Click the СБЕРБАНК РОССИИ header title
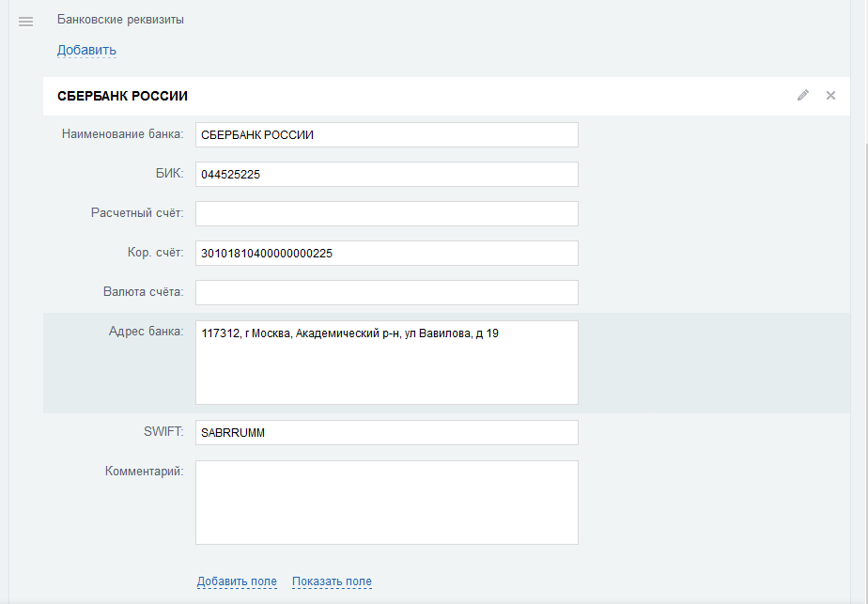This screenshot has width=868, height=604. [123, 96]
